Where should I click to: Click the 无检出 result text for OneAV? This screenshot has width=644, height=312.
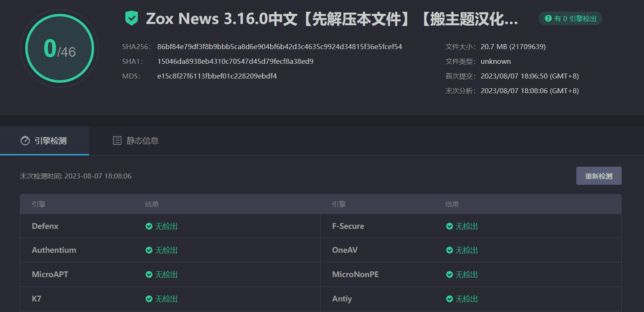tap(467, 250)
